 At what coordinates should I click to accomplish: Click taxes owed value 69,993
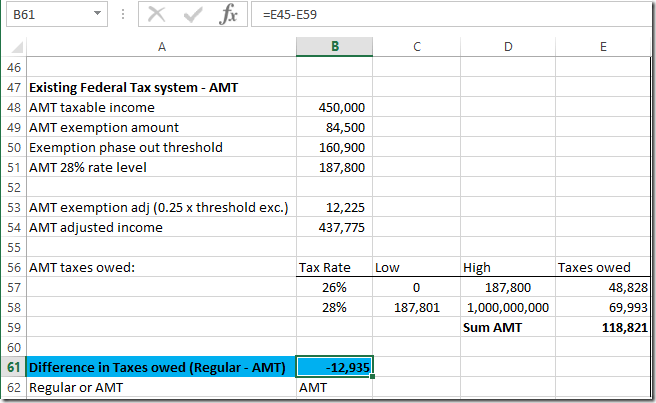(x=628, y=308)
